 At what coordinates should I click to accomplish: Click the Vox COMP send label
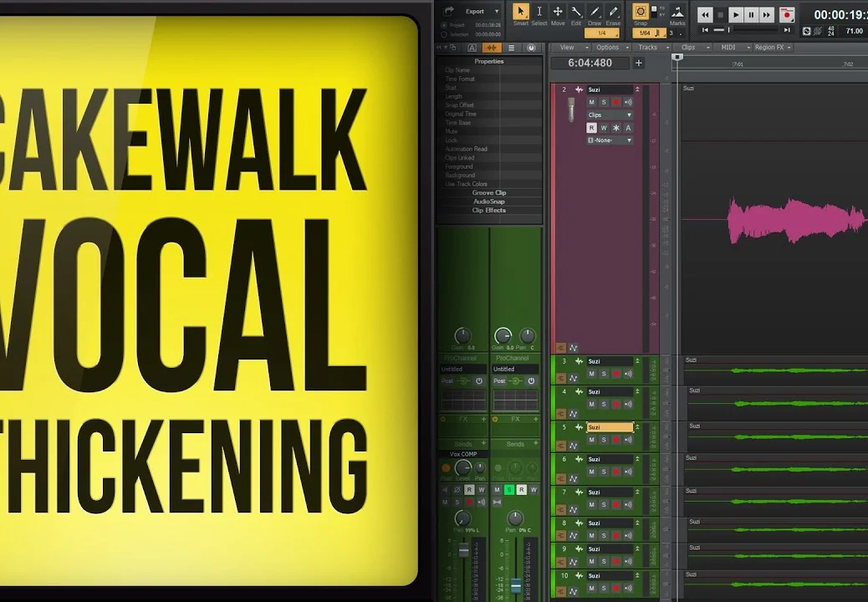pos(463,454)
